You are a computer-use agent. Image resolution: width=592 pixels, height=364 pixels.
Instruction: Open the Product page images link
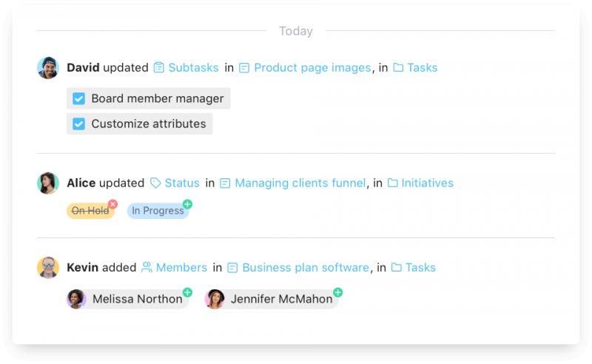[x=312, y=67]
